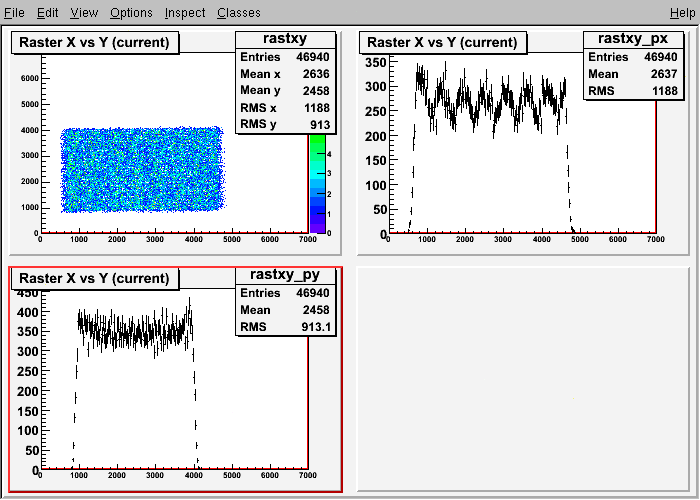This screenshot has width=700, height=500.
Task: Click the rastxy_px stats box title
Action: (633, 39)
